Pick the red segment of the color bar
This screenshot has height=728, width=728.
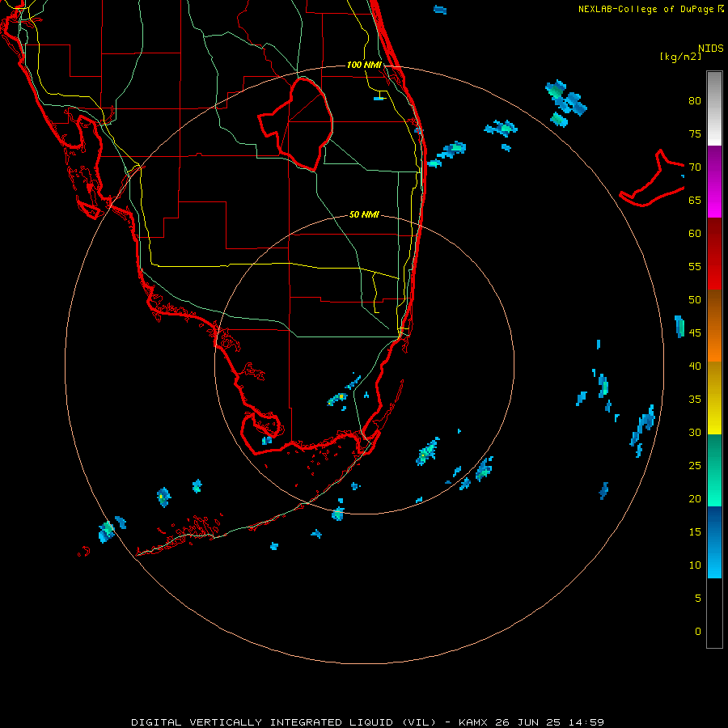pyautogui.click(x=714, y=253)
